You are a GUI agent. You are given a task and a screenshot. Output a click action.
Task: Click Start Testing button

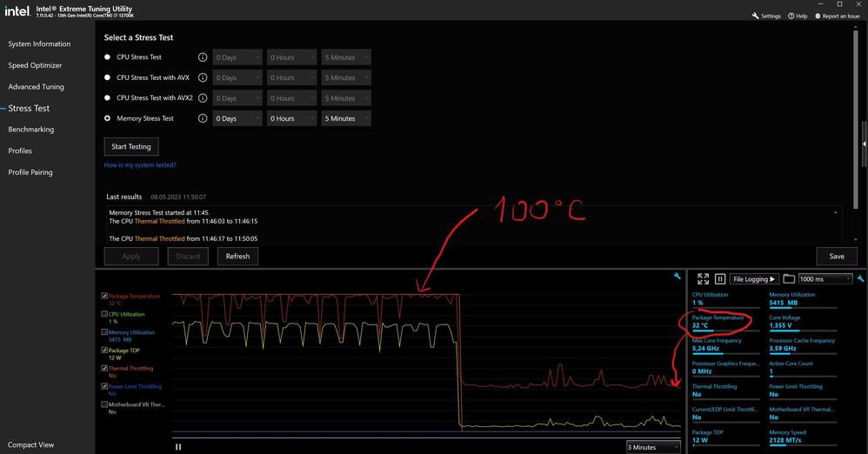coord(131,147)
